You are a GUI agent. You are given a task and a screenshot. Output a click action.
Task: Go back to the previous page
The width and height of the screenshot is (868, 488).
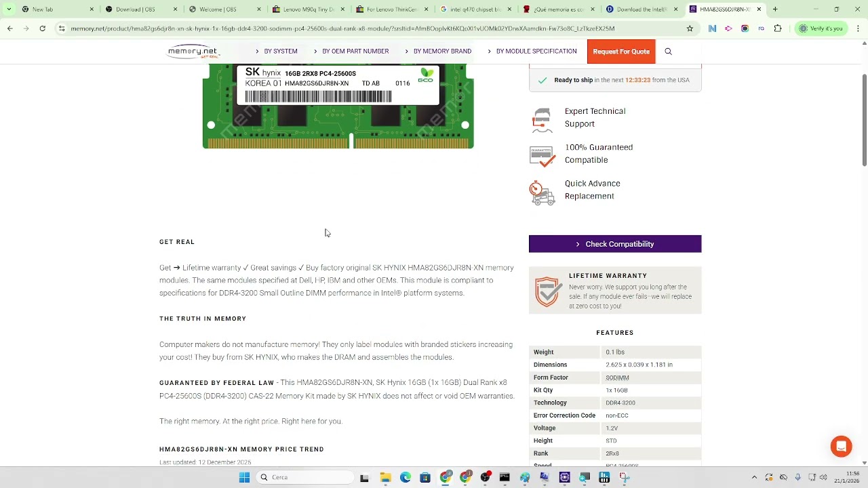pyautogui.click(x=9, y=28)
